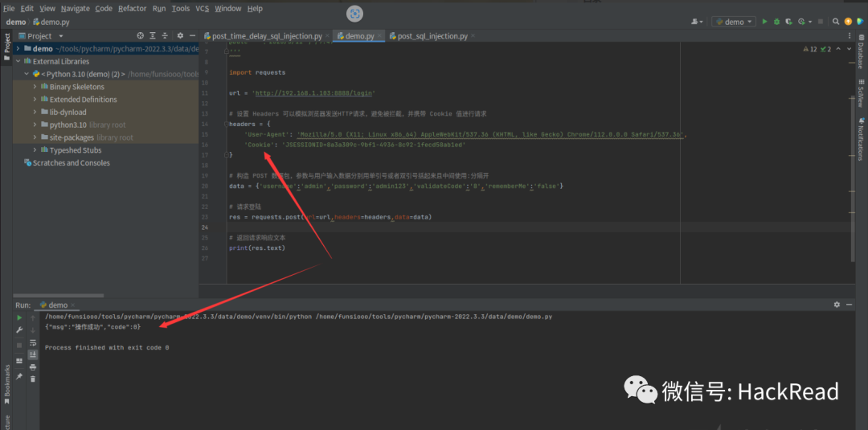Open Run panel gear settings
Screen dimensions: 868x430
837,305
